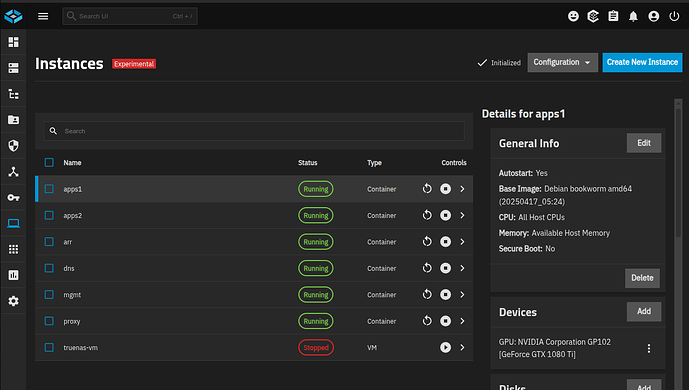Open the GPU device three-dot menu
Viewport: 689px width, 390px height.
[649, 348]
